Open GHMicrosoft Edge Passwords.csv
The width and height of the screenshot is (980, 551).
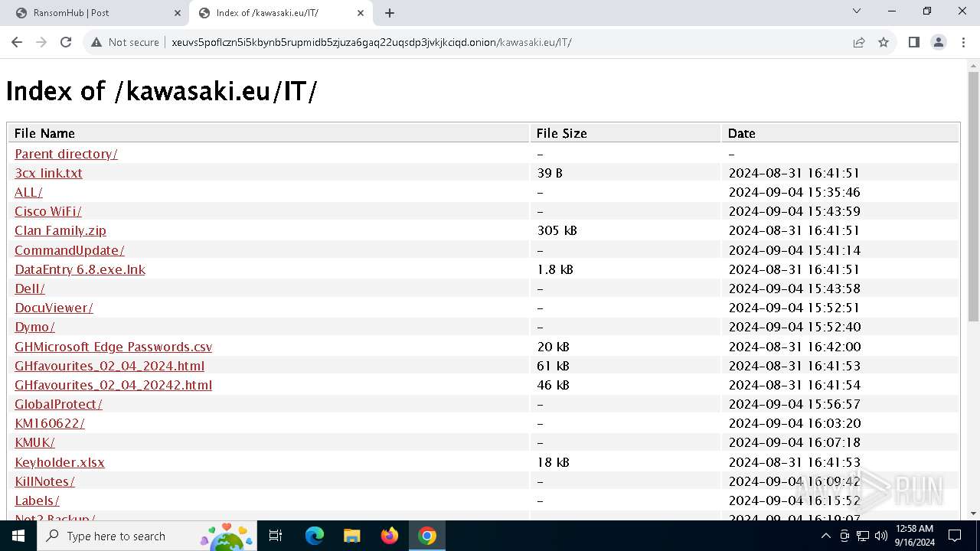point(113,347)
